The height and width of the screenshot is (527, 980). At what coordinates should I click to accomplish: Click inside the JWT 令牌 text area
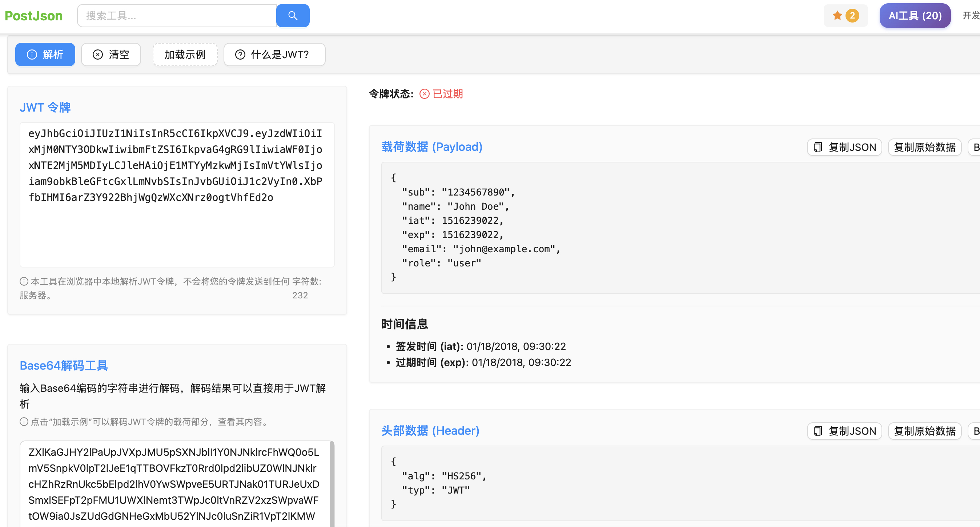click(177, 194)
